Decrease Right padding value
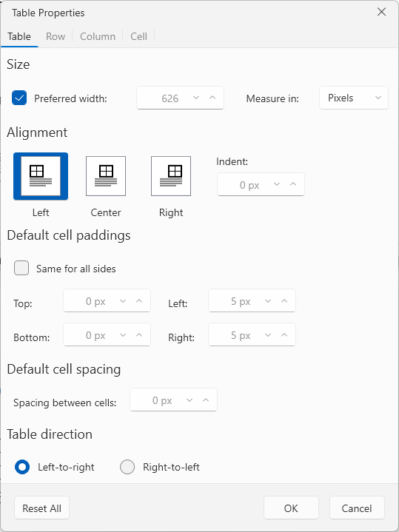 tap(268, 335)
